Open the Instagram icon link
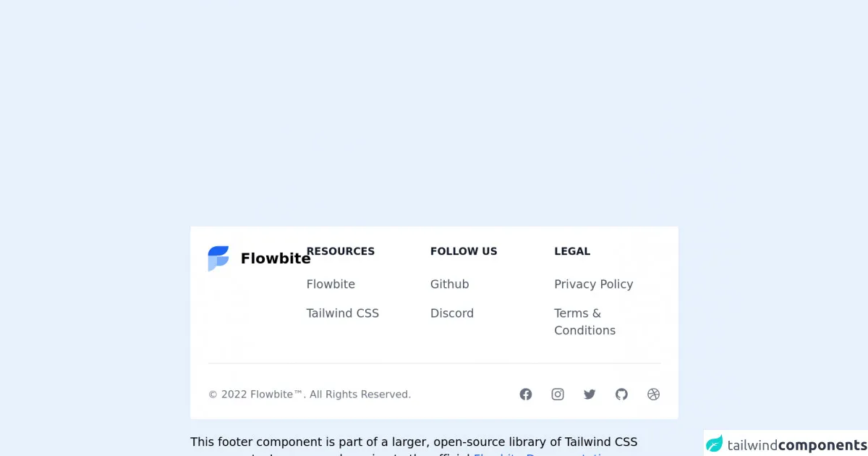This screenshot has width=868, height=456. pyautogui.click(x=558, y=394)
